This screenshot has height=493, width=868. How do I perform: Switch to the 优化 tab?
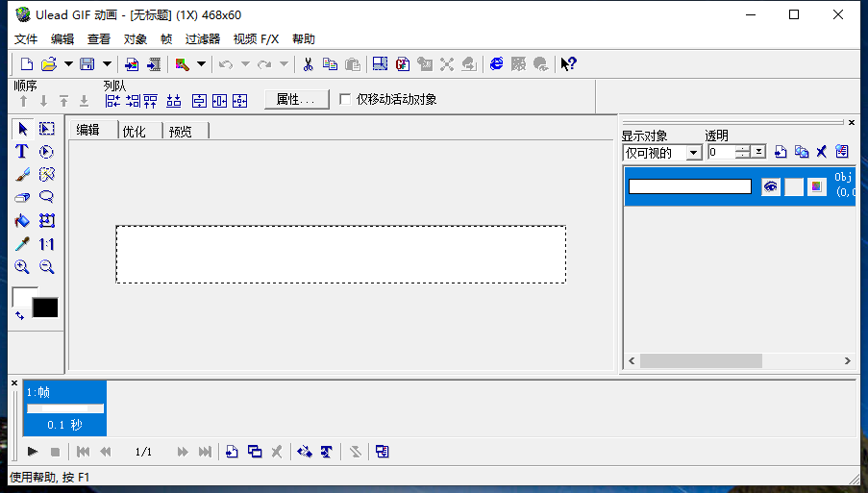coord(134,132)
